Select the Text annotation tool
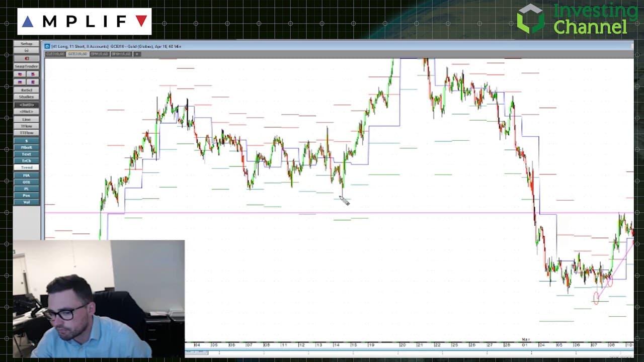The image size is (644, 362). point(26,154)
